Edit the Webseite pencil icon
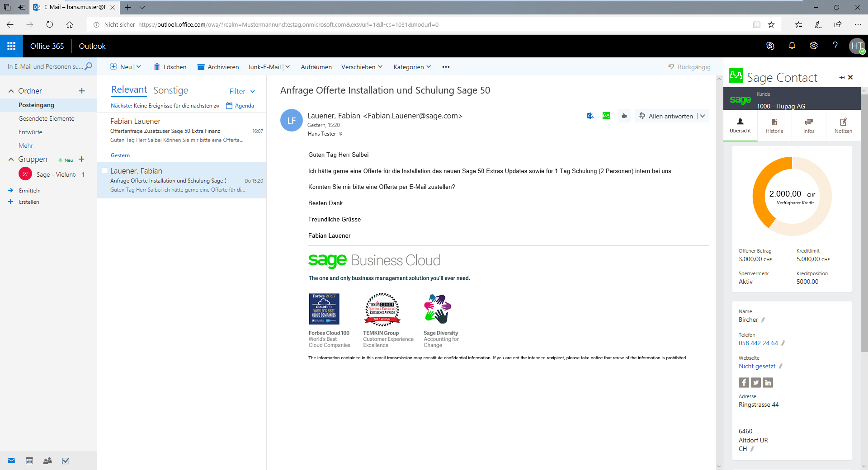Image resolution: width=868 pixels, height=470 pixels. coord(780,367)
